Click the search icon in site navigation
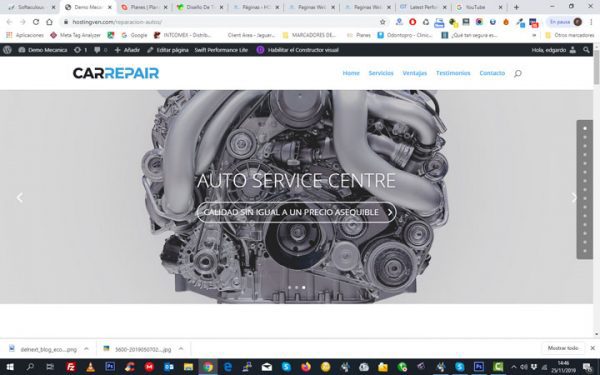 pyautogui.click(x=517, y=73)
